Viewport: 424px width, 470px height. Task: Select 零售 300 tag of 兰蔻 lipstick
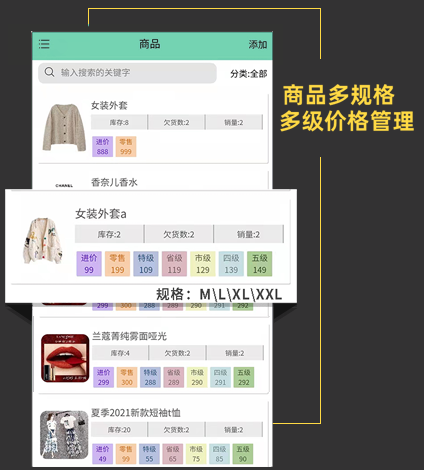[x=127, y=377]
